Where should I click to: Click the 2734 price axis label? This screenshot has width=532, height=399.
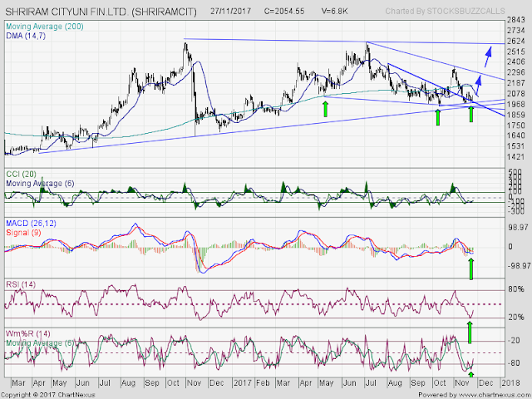coord(516,31)
